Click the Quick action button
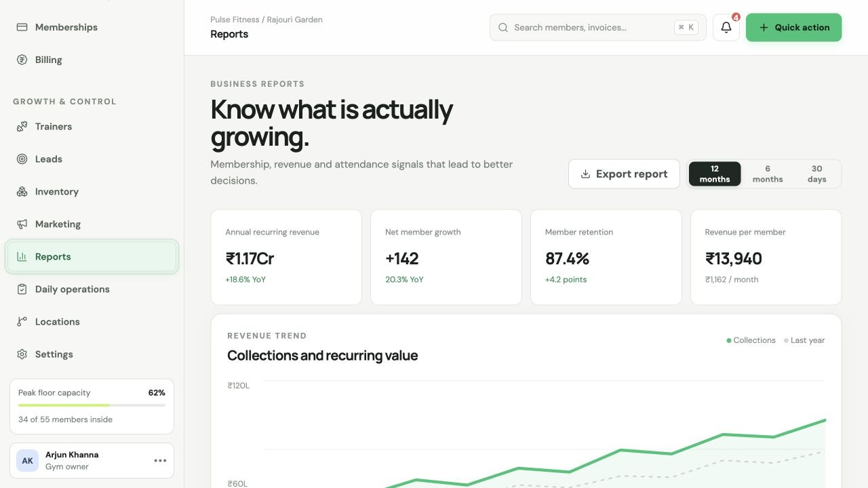The width and height of the screenshot is (868, 488). (x=793, y=28)
